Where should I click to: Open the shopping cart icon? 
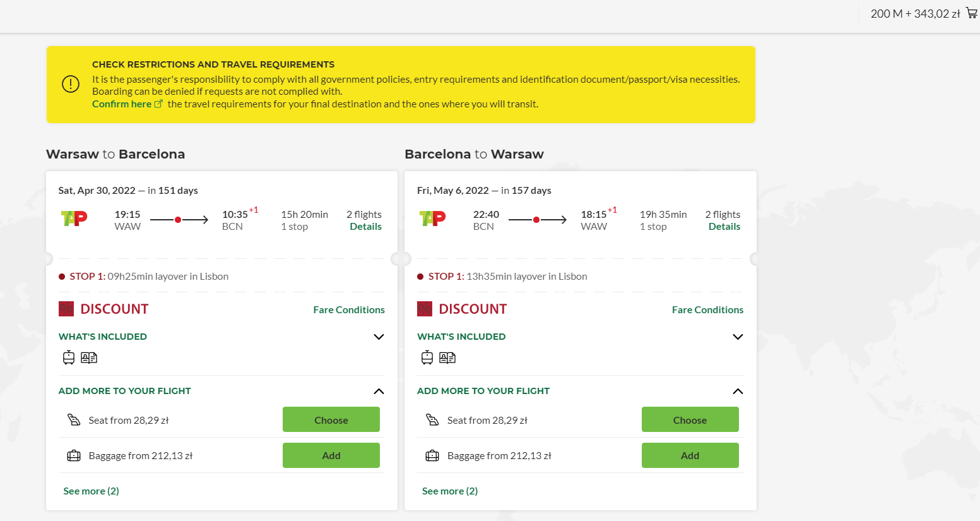972,13
